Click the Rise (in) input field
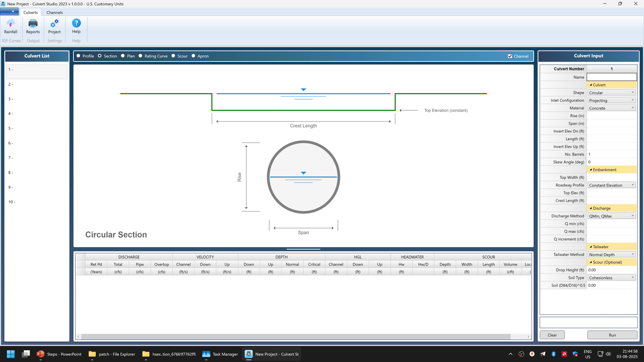This screenshot has width=644, height=362. [612, 116]
